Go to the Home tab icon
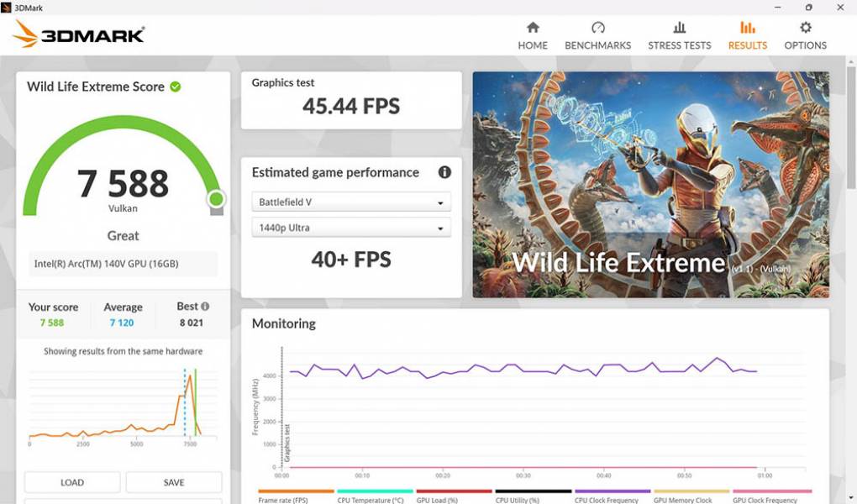This screenshot has height=504, width=857. tap(533, 28)
